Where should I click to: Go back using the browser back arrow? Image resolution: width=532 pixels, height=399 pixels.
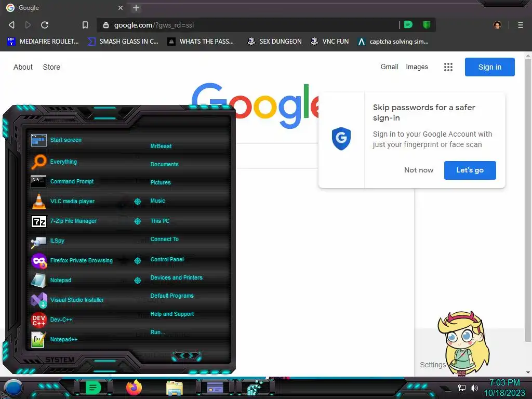(x=11, y=25)
